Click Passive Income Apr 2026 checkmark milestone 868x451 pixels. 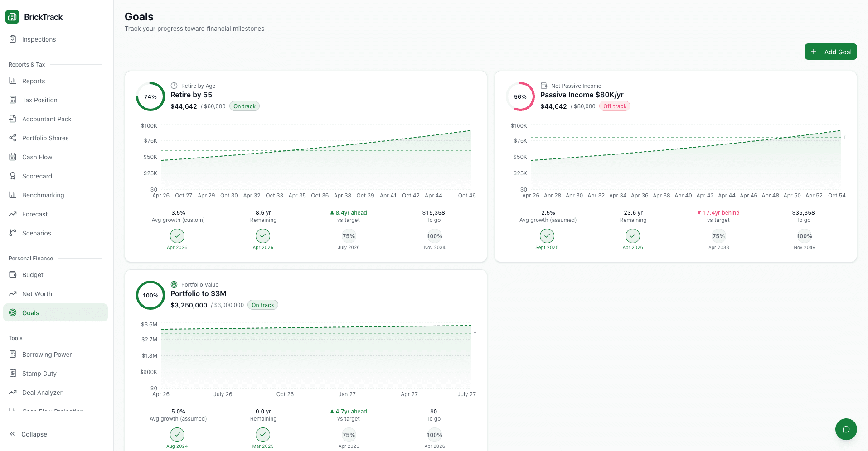click(x=633, y=236)
